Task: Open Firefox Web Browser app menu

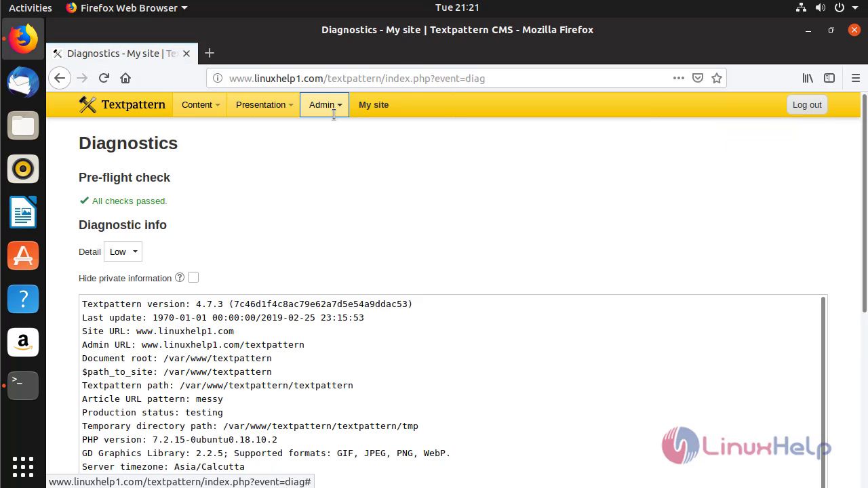Action: (127, 8)
